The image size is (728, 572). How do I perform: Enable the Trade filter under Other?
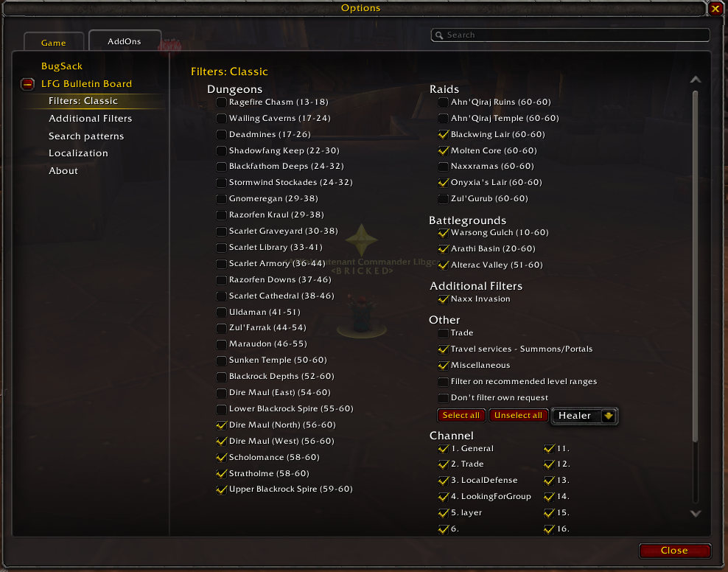tap(444, 333)
